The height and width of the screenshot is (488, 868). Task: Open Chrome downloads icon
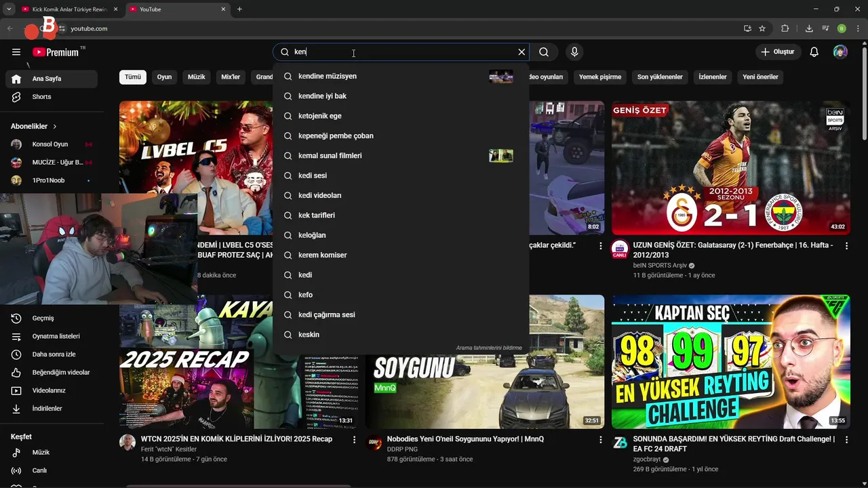tap(809, 28)
